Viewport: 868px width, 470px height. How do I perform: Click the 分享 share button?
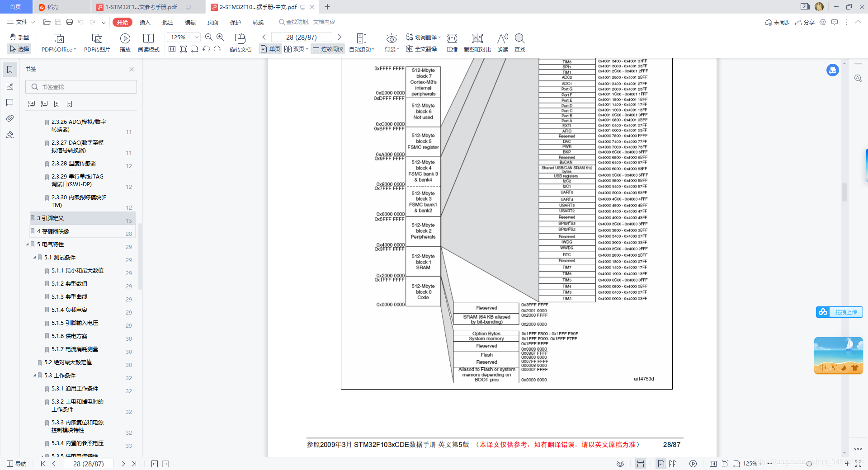805,22
